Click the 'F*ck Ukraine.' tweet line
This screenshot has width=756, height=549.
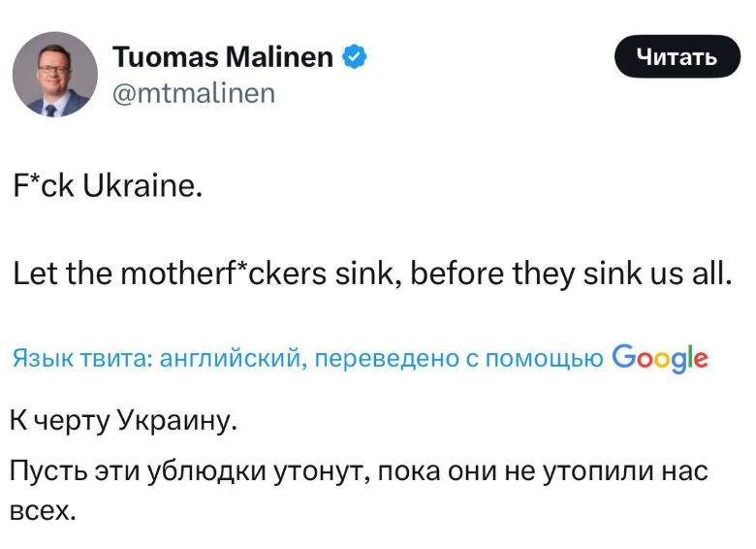pos(108,185)
